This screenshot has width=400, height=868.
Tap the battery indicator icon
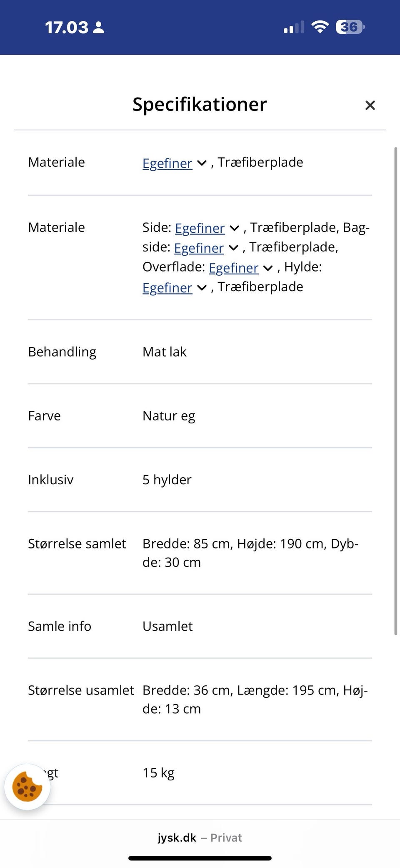pos(348,26)
